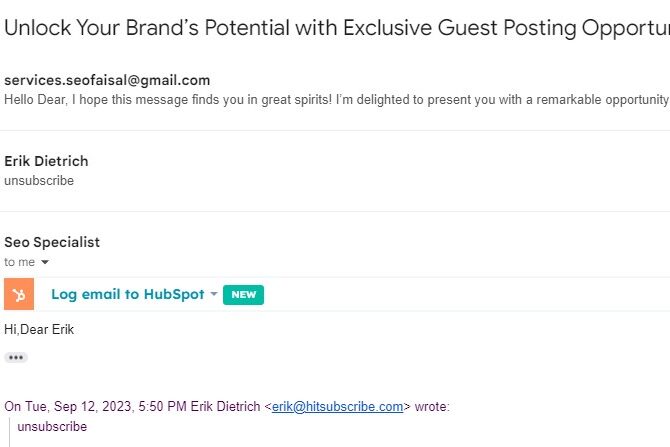
Task: Click the orange HubSpot sprocket icon
Action: click(x=19, y=294)
